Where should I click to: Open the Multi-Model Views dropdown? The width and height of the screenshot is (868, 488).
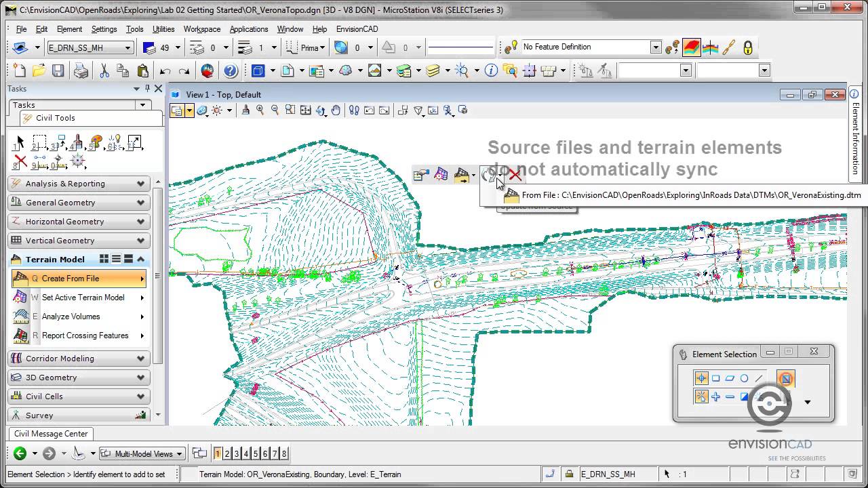tap(179, 453)
